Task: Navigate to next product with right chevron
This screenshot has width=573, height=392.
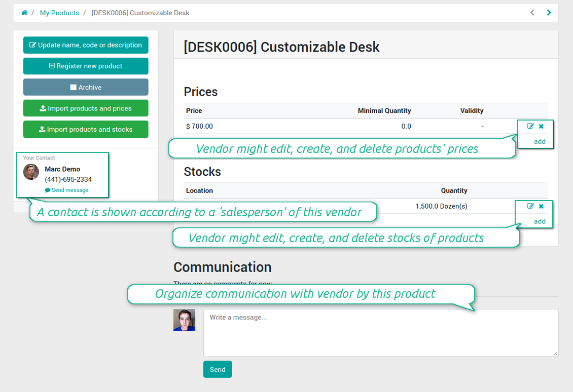Action: [x=549, y=12]
